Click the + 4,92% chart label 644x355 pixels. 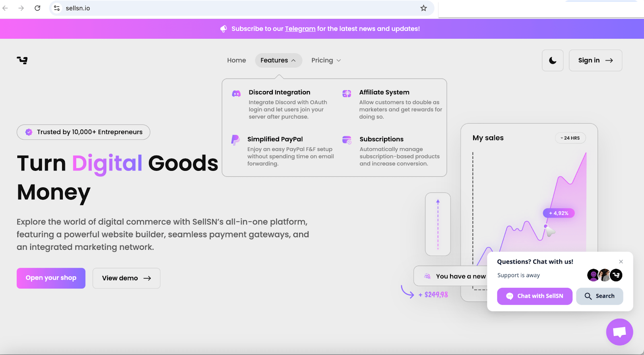click(x=559, y=213)
